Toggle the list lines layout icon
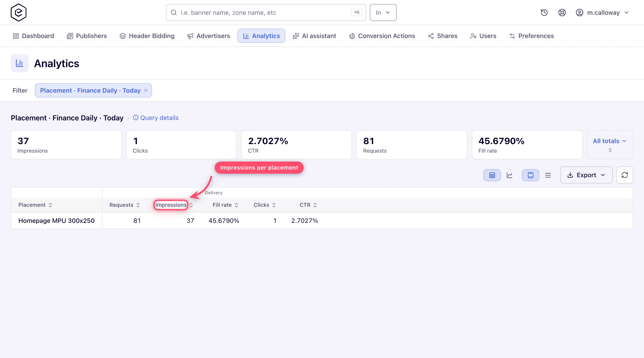 point(548,175)
